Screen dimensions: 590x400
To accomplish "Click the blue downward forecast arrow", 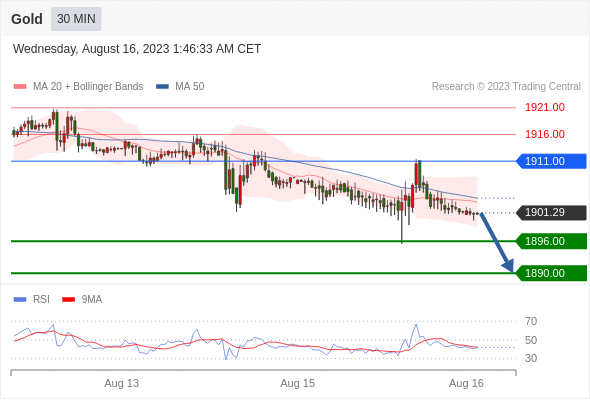I will pos(496,242).
